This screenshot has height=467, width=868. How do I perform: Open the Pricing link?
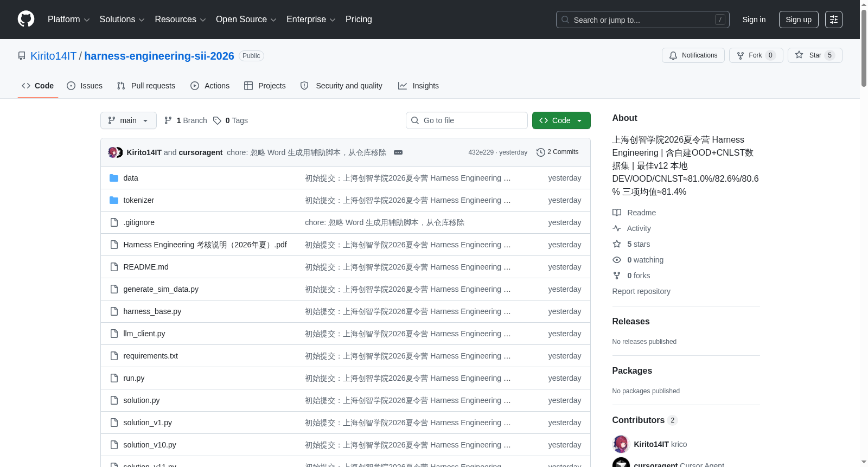359,20
